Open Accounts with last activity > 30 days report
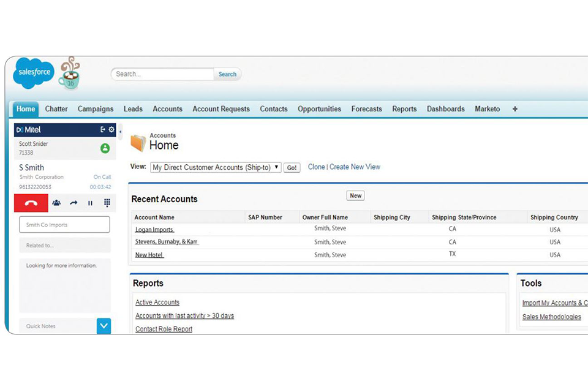Image resolution: width=588 pixels, height=392 pixels. pyautogui.click(x=185, y=316)
